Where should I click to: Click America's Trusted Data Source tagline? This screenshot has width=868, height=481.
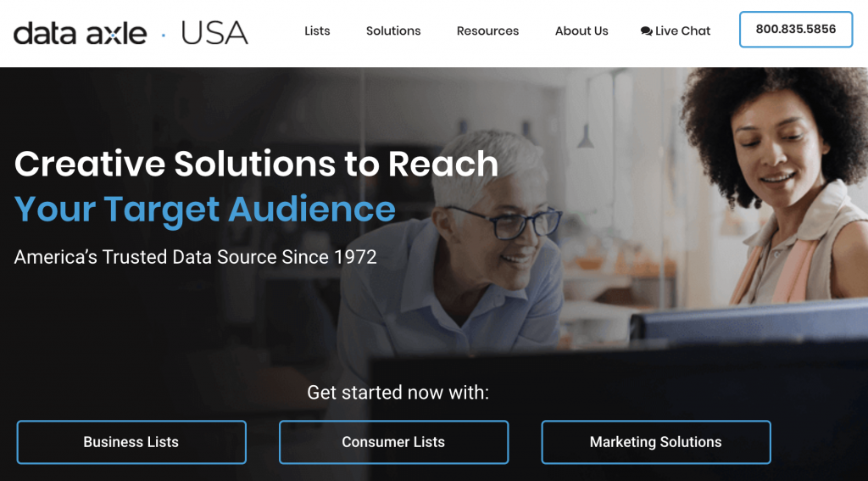pos(196,257)
